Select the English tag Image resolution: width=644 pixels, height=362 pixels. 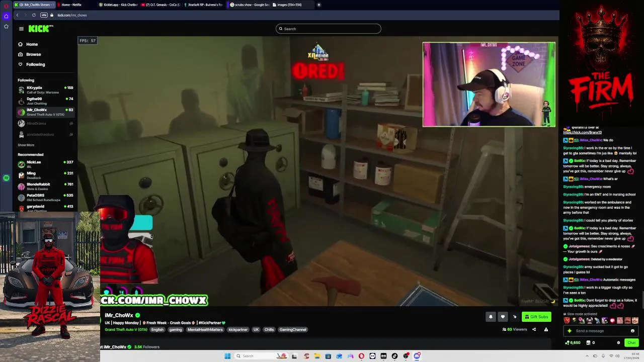coord(157,329)
